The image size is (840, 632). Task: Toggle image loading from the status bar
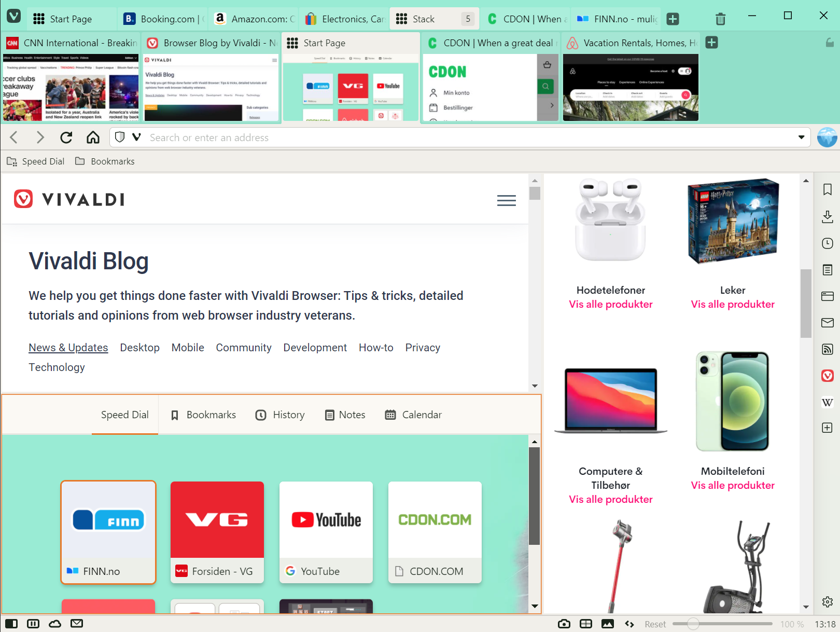(x=608, y=624)
